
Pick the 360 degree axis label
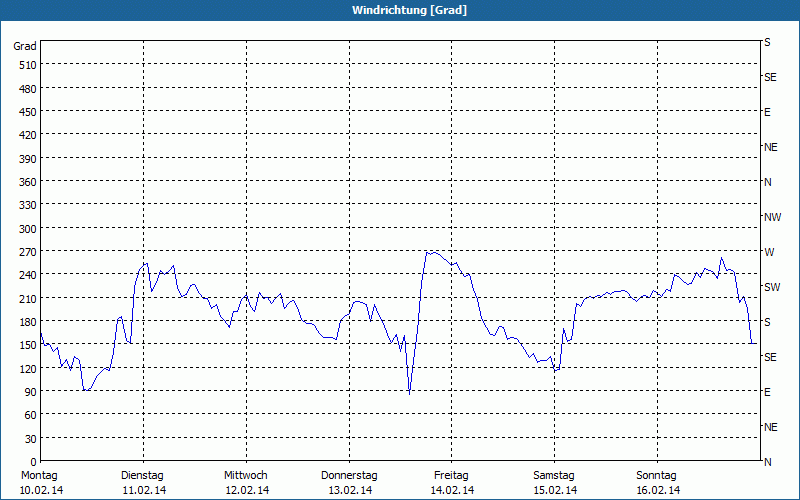pos(28,182)
